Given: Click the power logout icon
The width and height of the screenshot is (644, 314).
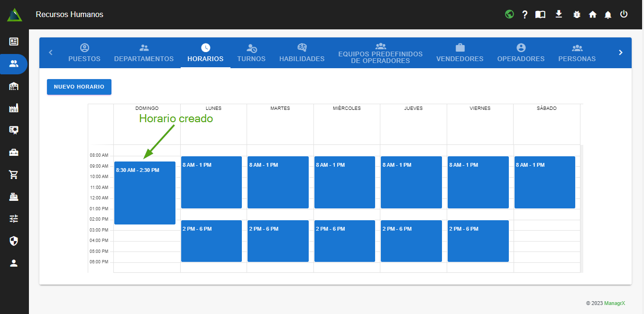Looking at the screenshot, I should pos(624,14).
